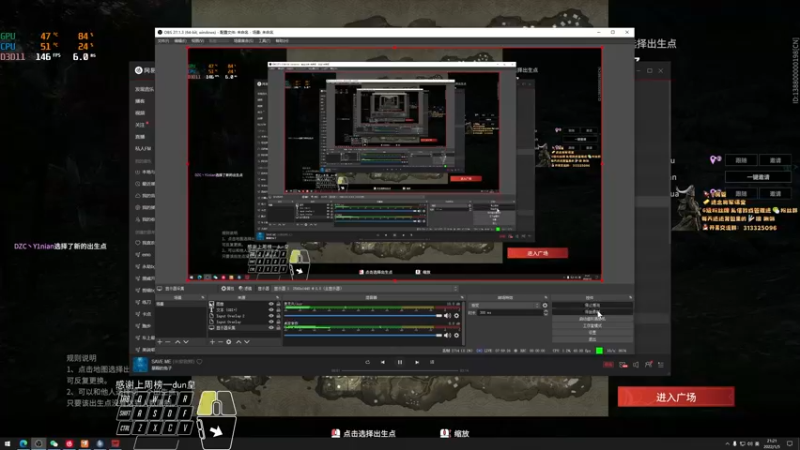
Task: Pop out the Controls dock panel
Action: pos(630,297)
